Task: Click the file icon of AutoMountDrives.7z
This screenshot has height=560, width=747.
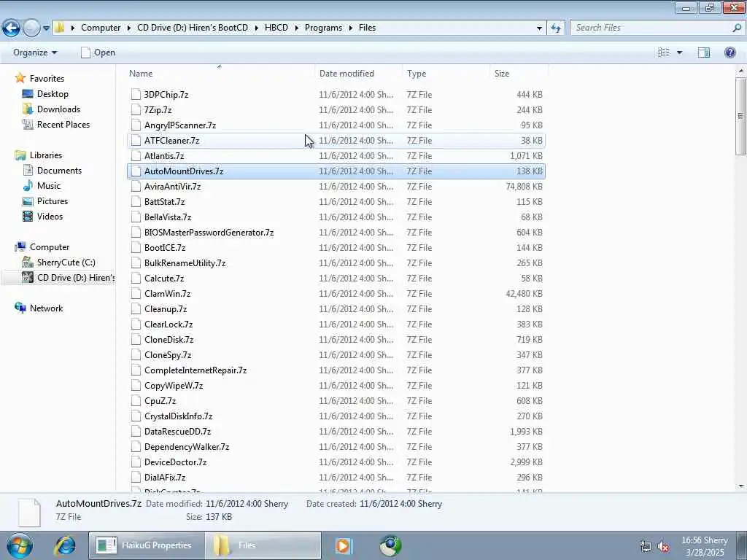Action: (136, 171)
